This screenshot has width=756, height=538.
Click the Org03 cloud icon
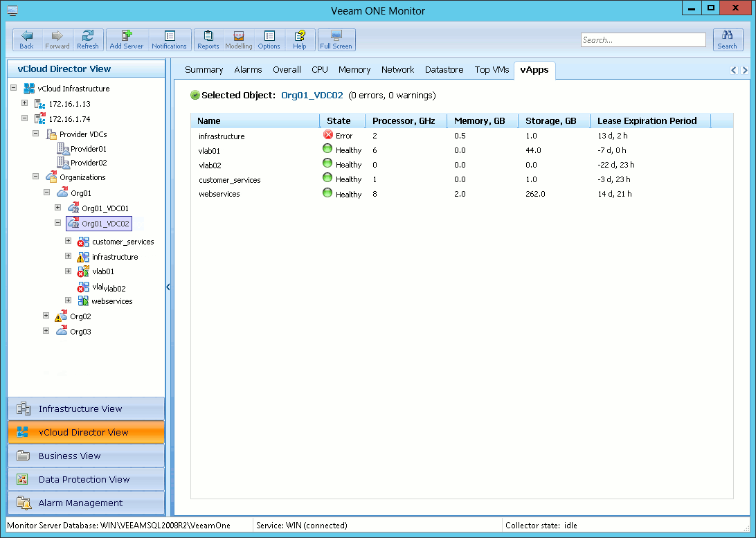pos(62,331)
